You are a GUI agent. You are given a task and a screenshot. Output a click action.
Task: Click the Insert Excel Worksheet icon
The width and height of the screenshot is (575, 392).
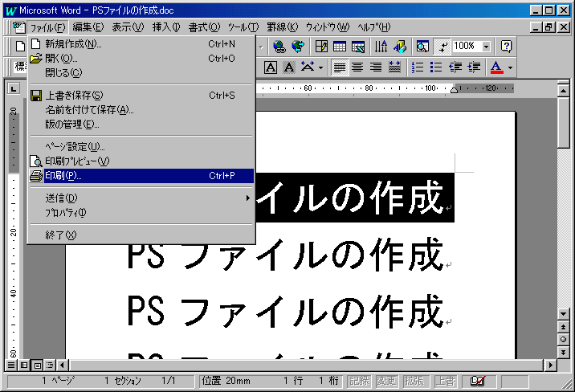pos(358,47)
